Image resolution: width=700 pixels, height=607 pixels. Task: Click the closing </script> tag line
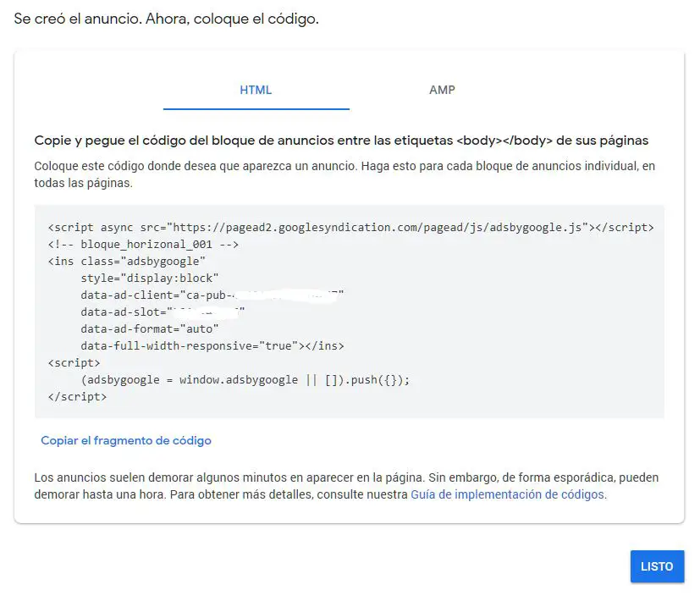tap(77, 397)
